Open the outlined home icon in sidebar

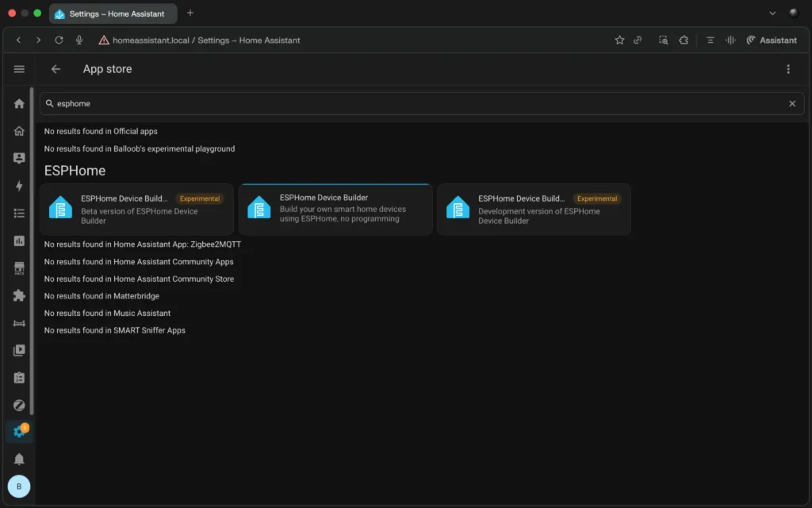[x=19, y=131]
